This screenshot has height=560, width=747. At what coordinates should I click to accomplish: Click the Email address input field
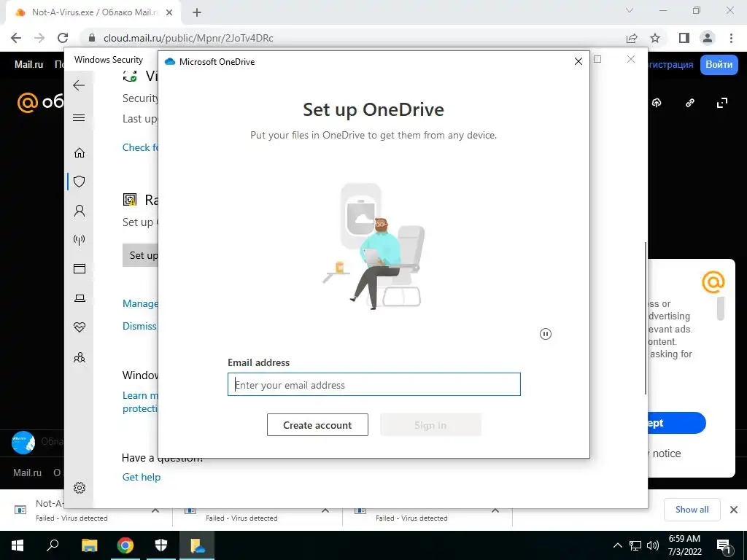pyautogui.click(x=374, y=384)
